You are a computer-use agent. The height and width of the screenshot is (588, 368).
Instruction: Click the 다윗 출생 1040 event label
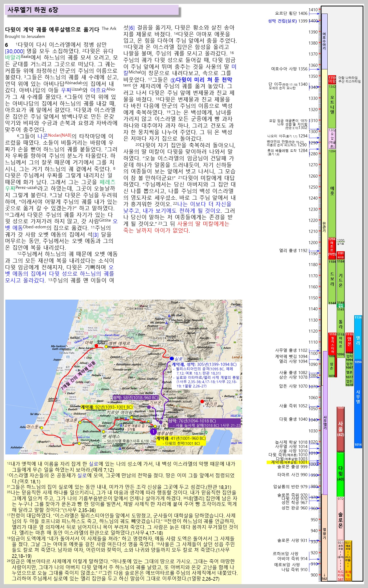[x=293, y=419]
